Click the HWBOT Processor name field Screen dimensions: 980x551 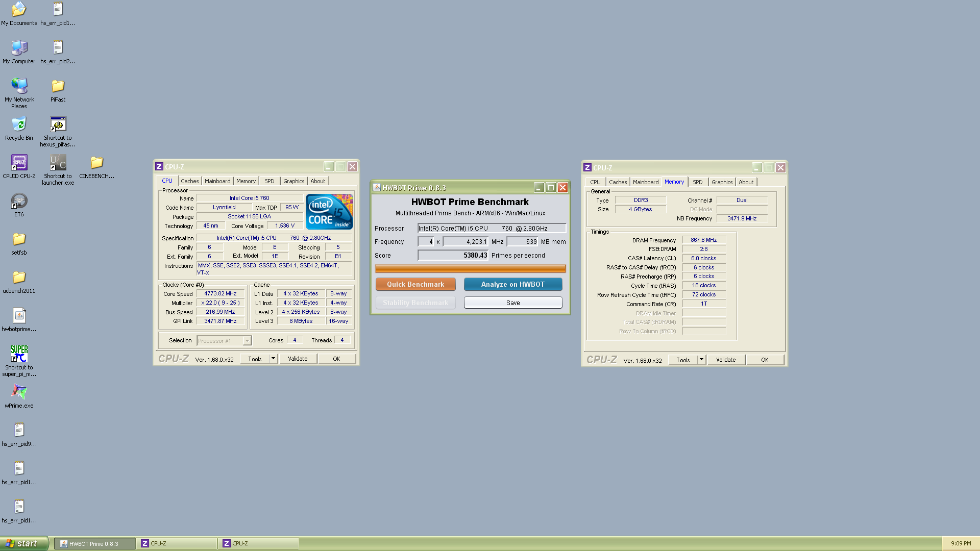492,228
